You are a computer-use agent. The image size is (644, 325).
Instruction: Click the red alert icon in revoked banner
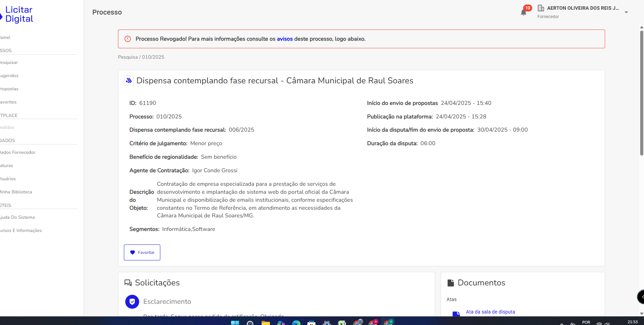point(128,39)
